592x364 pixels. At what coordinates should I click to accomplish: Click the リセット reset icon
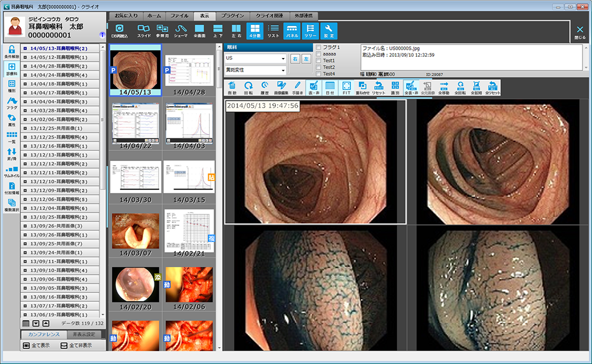point(379,88)
